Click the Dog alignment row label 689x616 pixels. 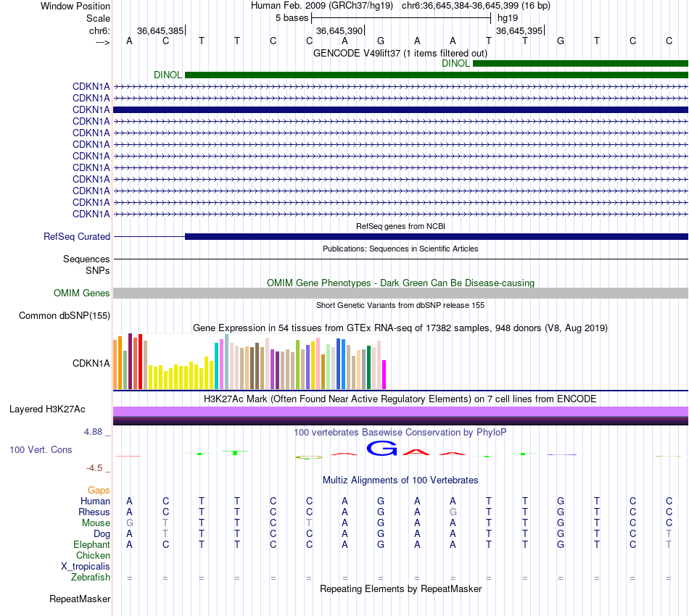point(102,534)
